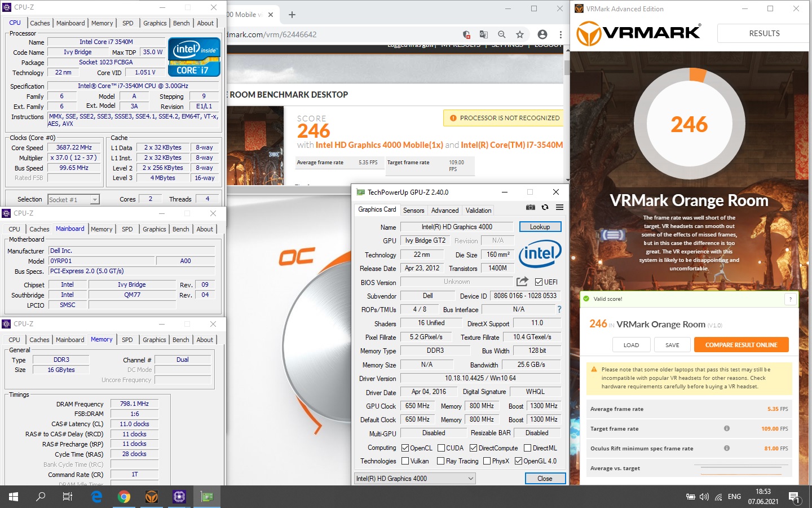Image resolution: width=812 pixels, height=508 pixels.
Task: Open the RESULTS tab in VRMark
Action: [764, 33]
